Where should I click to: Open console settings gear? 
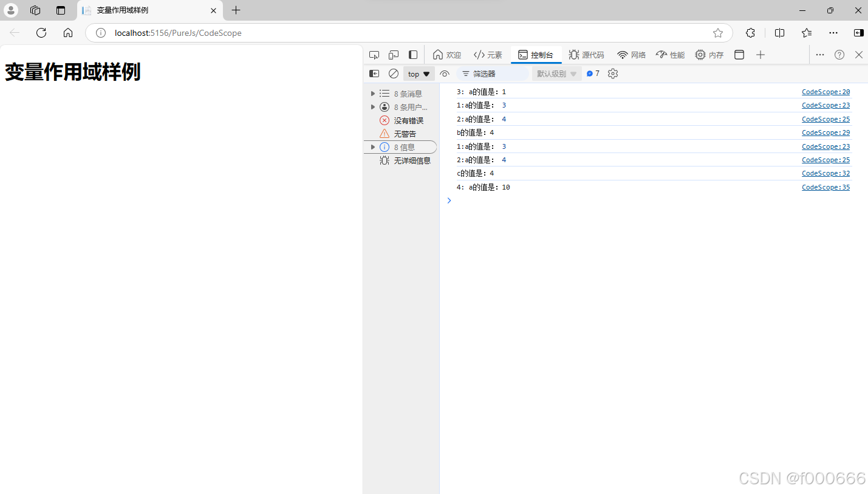(x=613, y=74)
